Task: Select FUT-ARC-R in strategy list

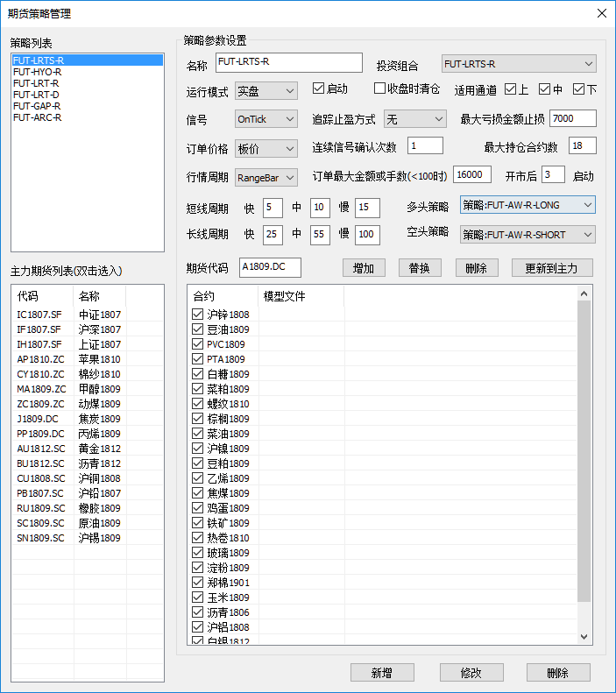Action: tap(88, 117)
